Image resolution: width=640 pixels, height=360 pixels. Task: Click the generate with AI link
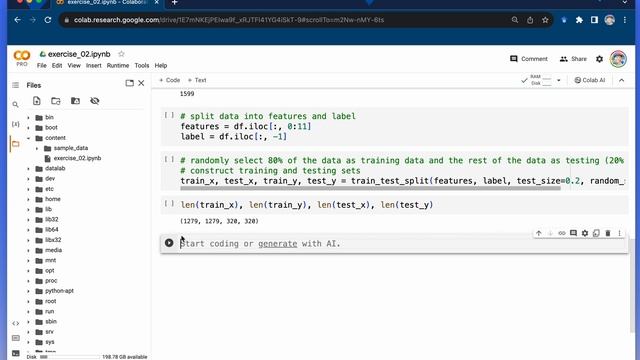278,244
